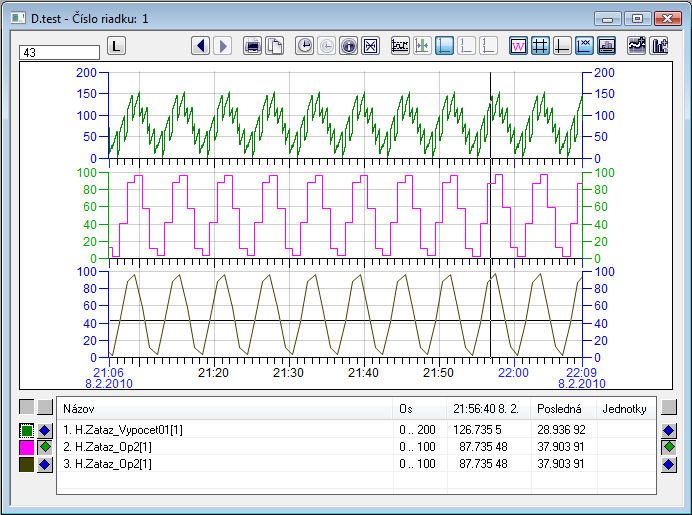Toggle the grid lines display button
Viewport: 692px width, 515px height.
[540, 46]
